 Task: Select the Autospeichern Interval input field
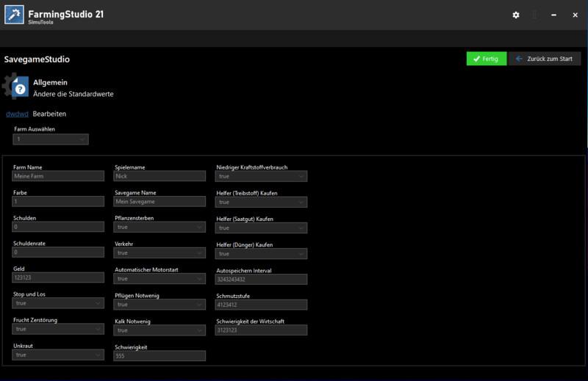point(262,279)
